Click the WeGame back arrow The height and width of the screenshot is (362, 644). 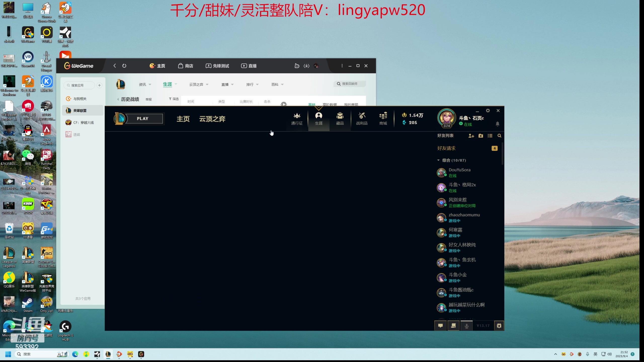point(115,66)
